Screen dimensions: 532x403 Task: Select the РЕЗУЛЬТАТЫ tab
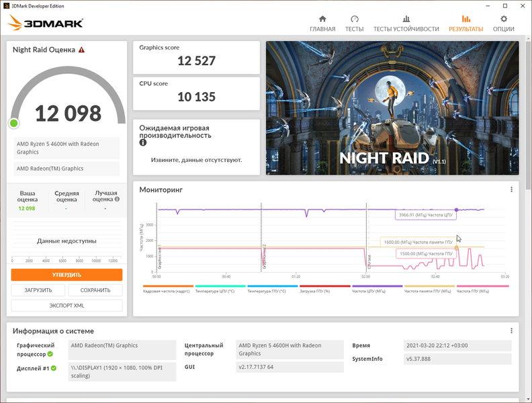pyautogui.click(x=466, y=24)
